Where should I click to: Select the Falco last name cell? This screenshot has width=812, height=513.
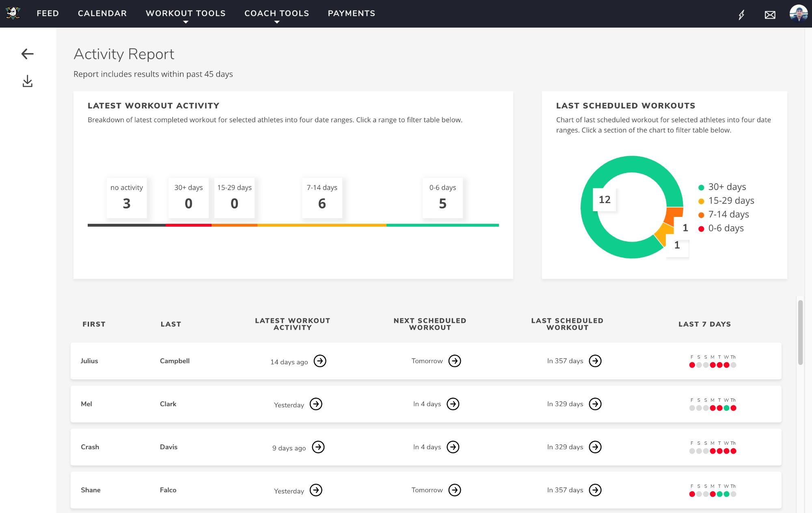click(168, 490)
